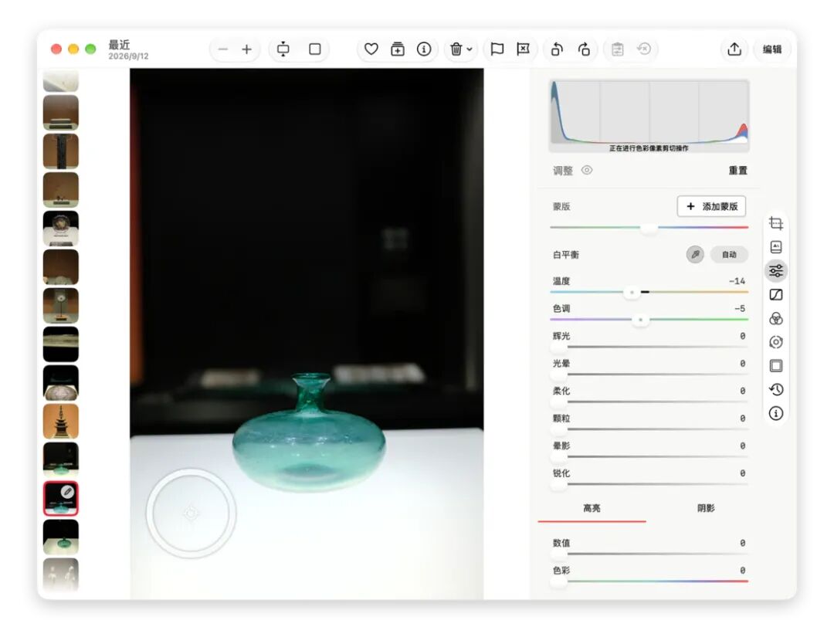Image resolution: width=834 pixels, height=644 pixels.
Task: Click the zoom out minus icon
Action: (223, 49)
